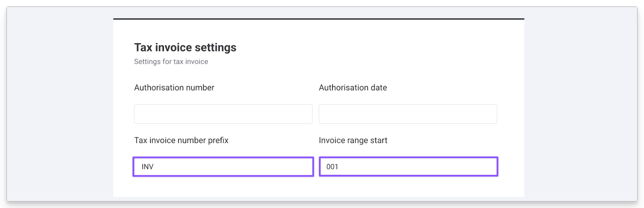Click the word "start" in Invoice range label

(379, 140)
